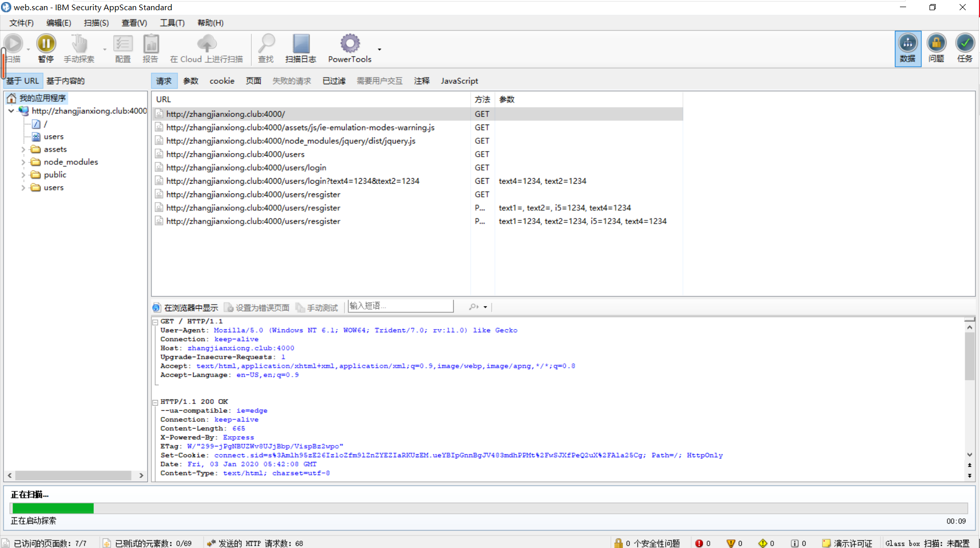
Task: Switch to 问题 issues view
Action: [936, 49]
